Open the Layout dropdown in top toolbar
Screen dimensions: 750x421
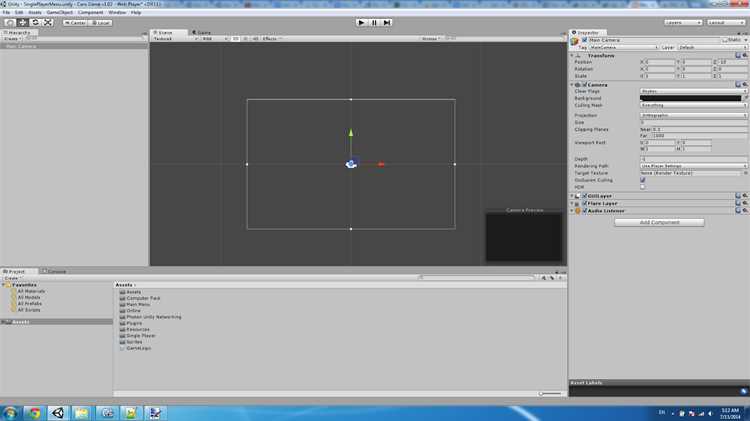point(726,22)
